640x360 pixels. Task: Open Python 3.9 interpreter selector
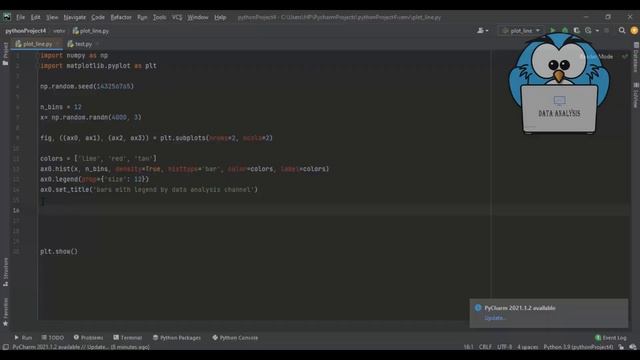tap(578, 347)
